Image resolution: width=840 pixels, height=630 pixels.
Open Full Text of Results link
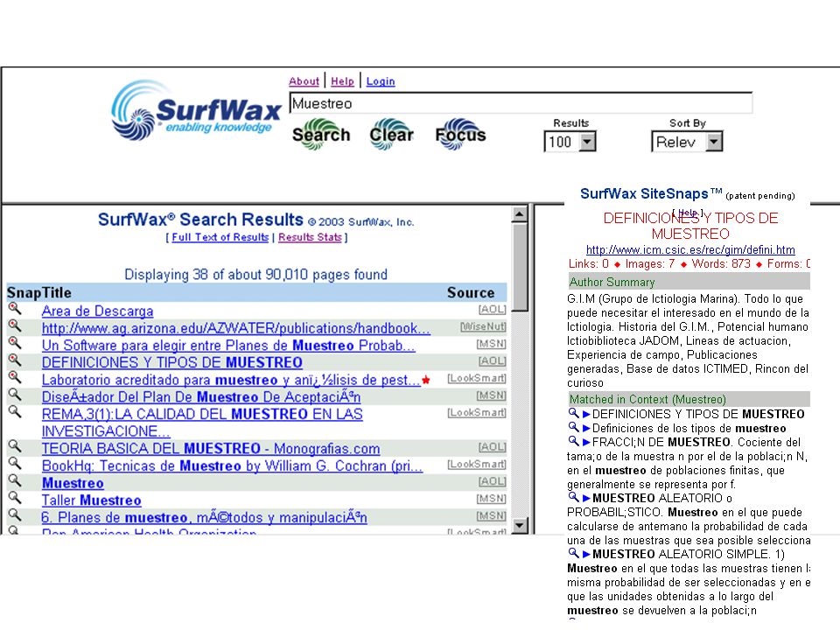pyautogui.click(x=220, y=237)
